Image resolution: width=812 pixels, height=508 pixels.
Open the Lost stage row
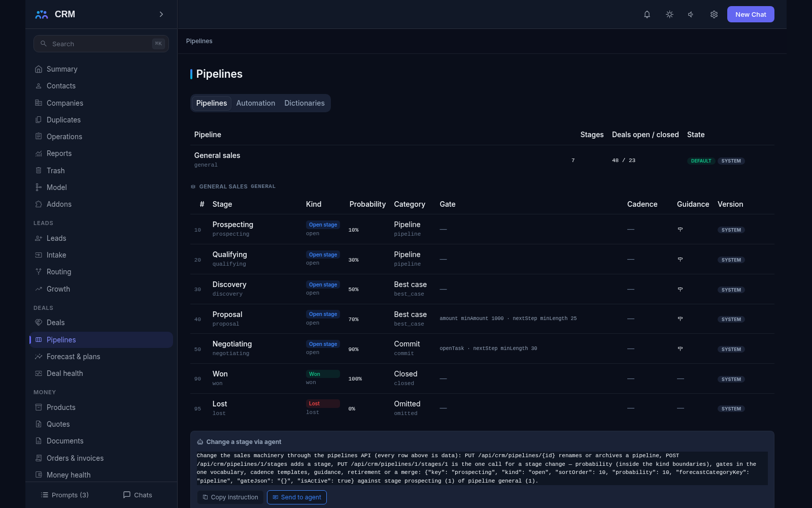click(482, 408)
